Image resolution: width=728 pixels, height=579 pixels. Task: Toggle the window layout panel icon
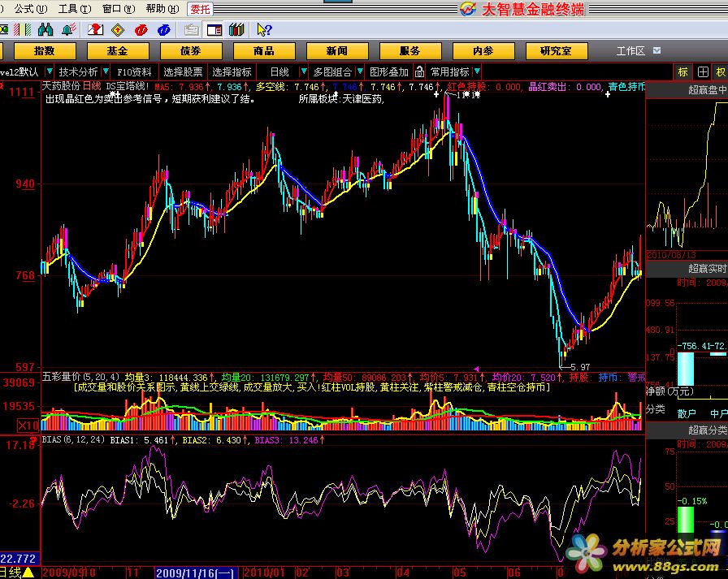[x=214, y=30]
